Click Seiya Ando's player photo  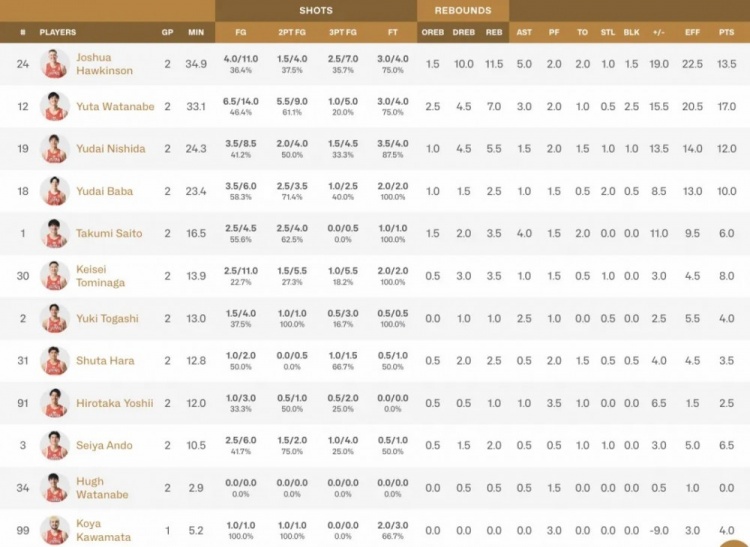point(55,446)
